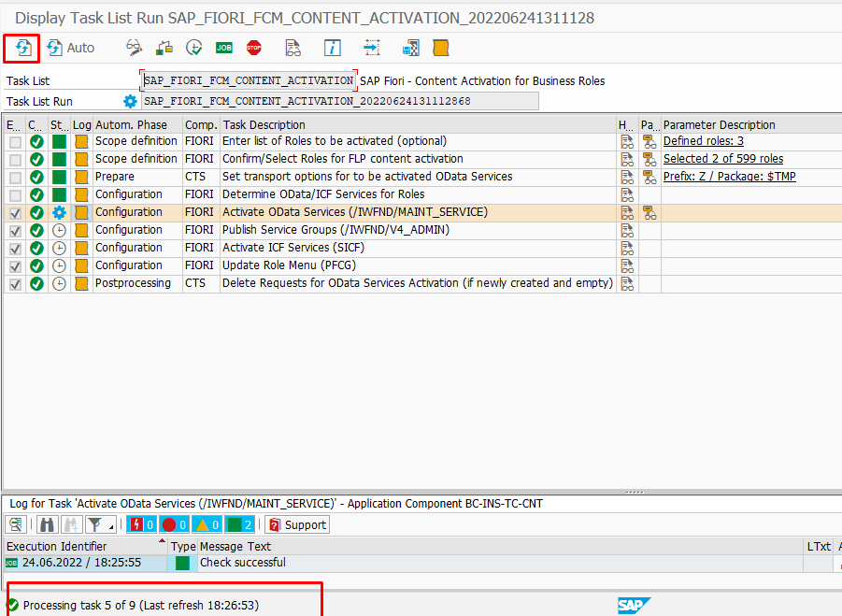Click the green check icon in 'Set transport options' row

coord(36,178)
